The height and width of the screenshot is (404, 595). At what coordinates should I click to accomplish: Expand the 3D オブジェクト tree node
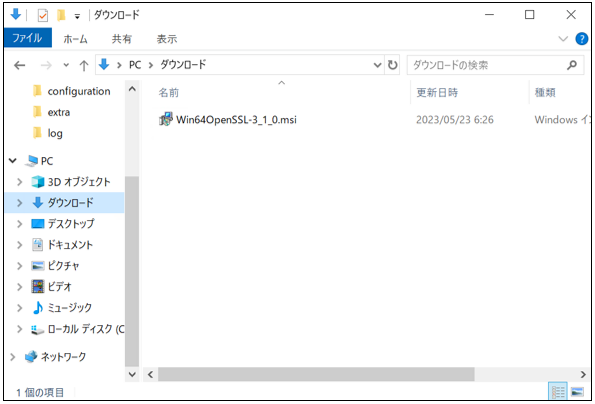coord(19,182)
